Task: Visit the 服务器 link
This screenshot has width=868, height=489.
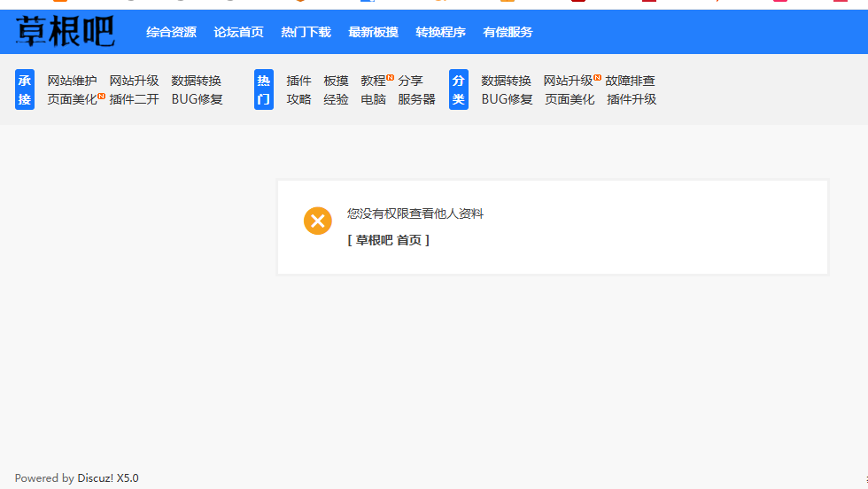Action: coord(416,99)
